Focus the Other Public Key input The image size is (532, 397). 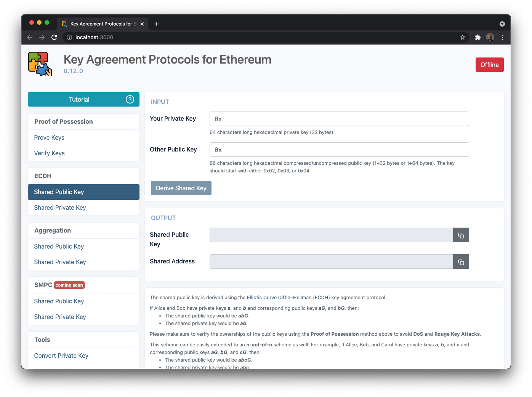click(x=339, y=150)
